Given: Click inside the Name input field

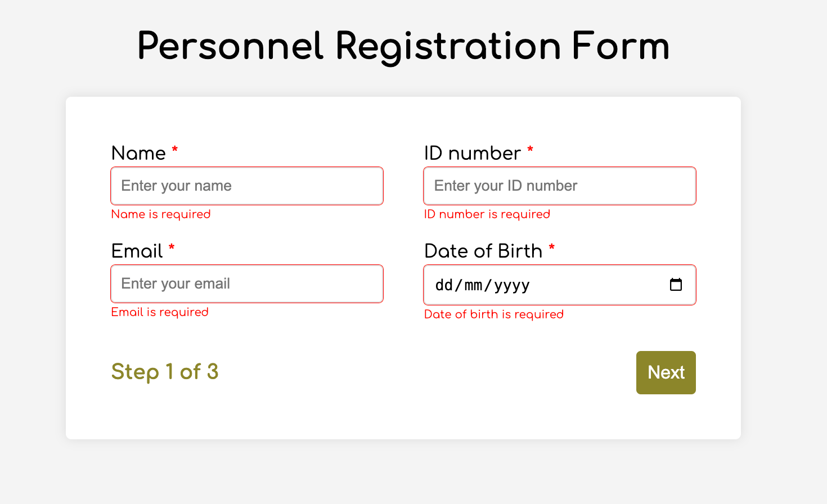Looking at the screenshot, I should point(246,186).
